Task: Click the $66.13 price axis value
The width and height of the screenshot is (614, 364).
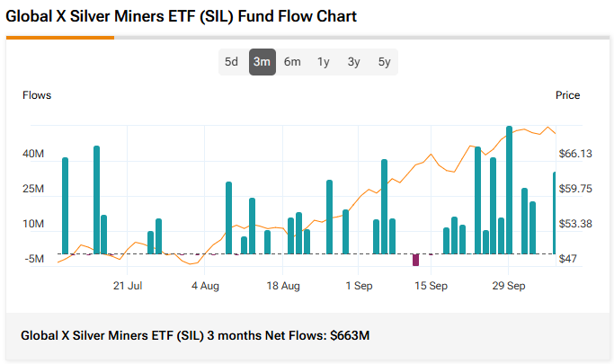Action: [575, 155]
